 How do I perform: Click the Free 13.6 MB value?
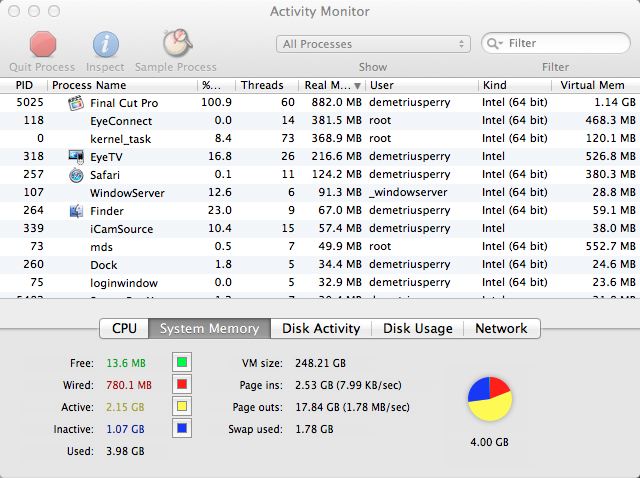[x=126, y=363]
